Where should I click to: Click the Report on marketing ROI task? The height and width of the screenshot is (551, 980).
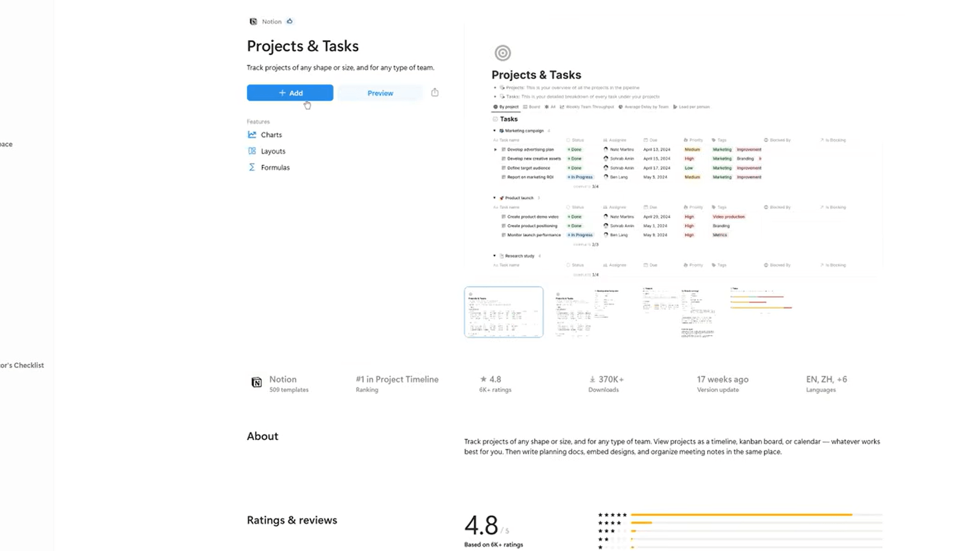pos(530,177)
